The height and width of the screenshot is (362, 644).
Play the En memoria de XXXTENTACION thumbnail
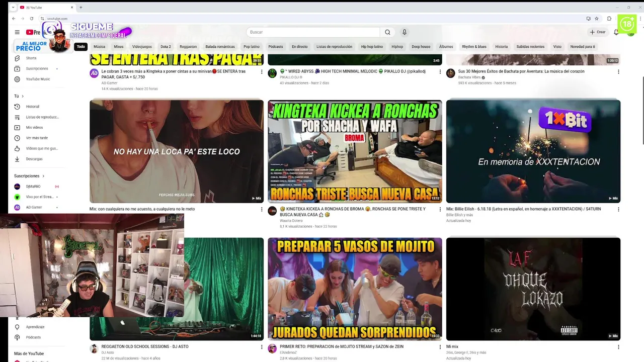tap(533, 151)
